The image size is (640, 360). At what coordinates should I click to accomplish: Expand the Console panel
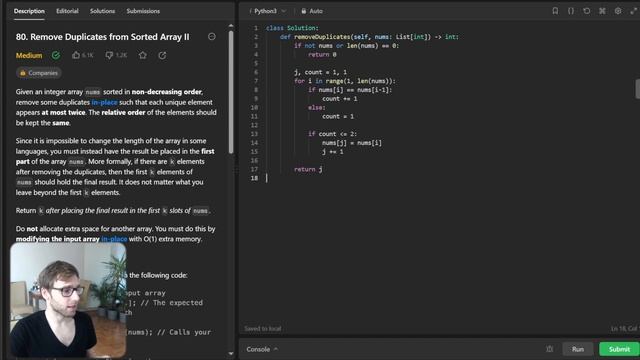point(262,349)
